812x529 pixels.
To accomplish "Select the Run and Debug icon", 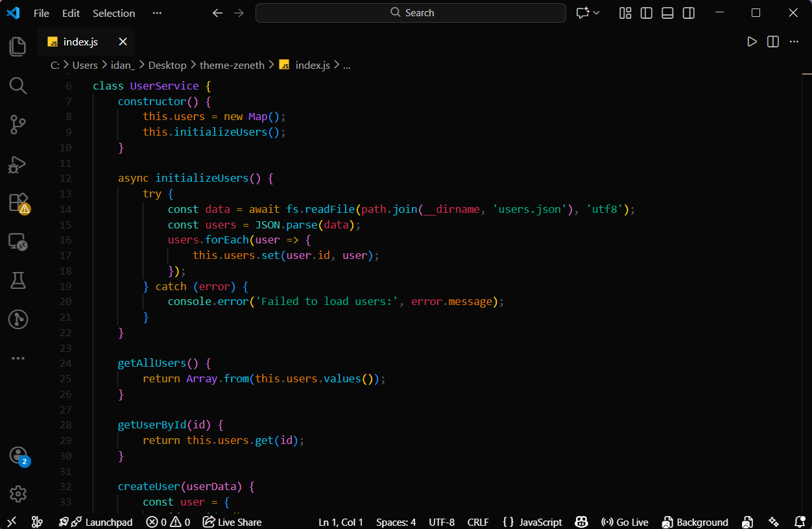I will pyautogui.click(x=18, y=164).
